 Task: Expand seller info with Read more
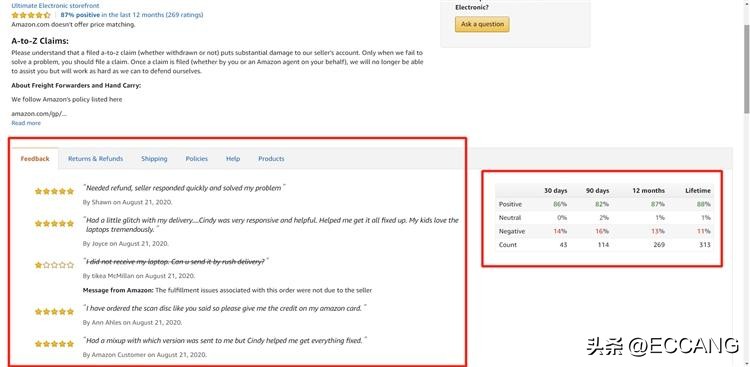coord(26,123)
